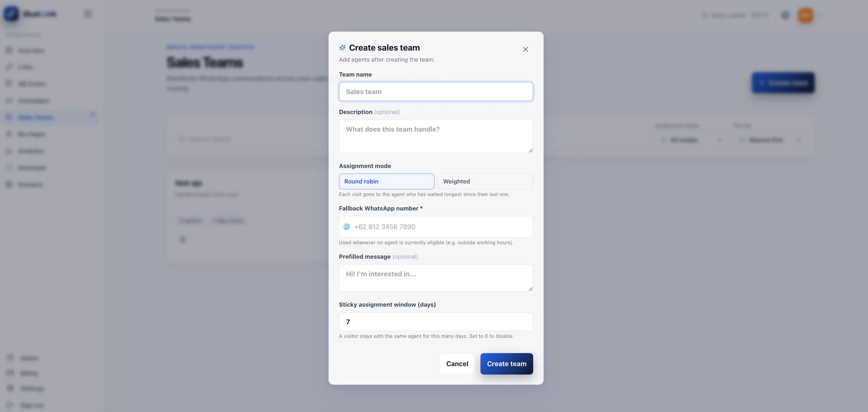Click the Team name input field
The height and width of the screenshot is (412, 868).
pos(436,91)
